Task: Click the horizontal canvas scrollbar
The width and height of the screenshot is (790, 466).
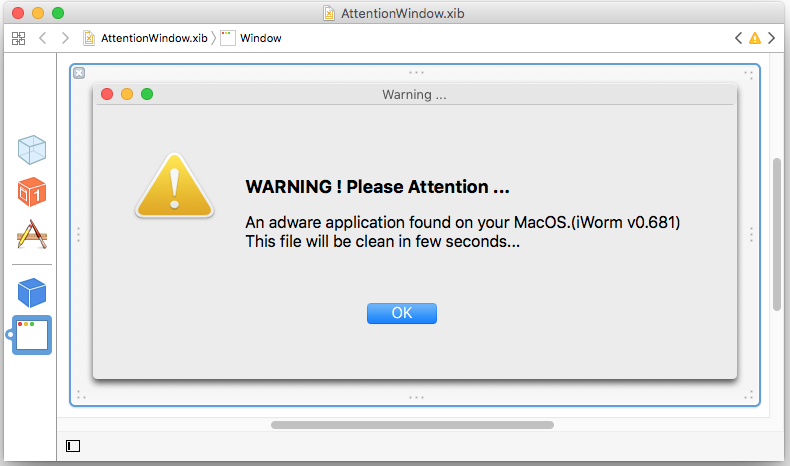Action: pos(412,425)
